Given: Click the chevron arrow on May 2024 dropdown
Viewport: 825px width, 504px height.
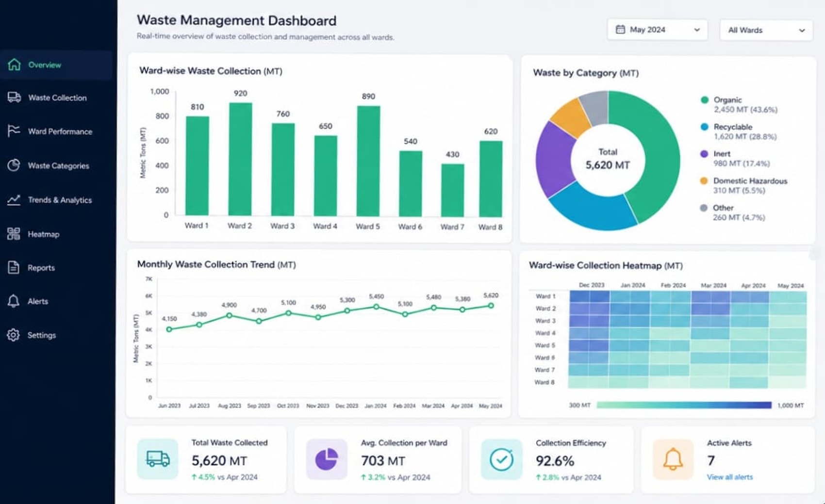Looking at the screenshot, I should [x=697, y=30].
